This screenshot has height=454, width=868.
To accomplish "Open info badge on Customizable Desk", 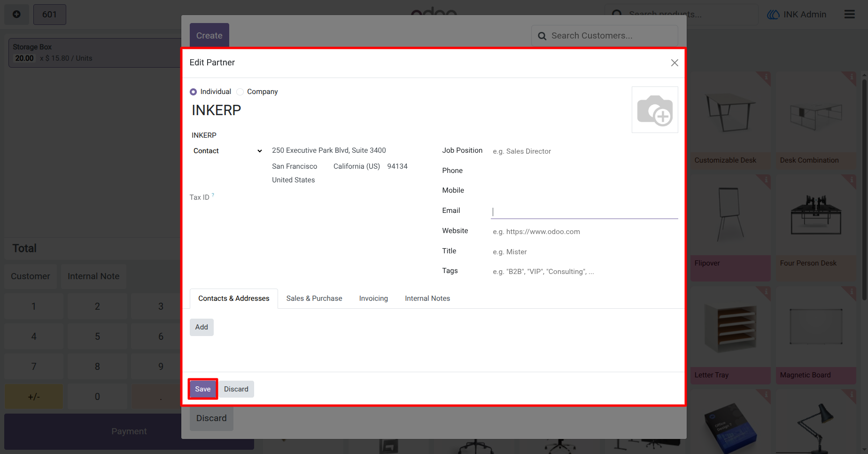I will tap(766, 76).
